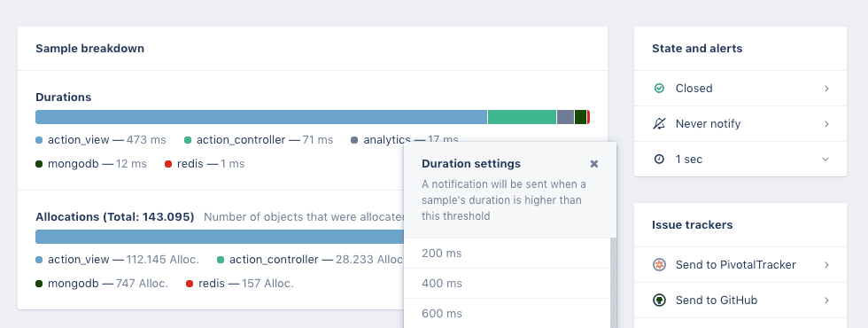Click the PivotalTracker logo icon

coord(659,265)
